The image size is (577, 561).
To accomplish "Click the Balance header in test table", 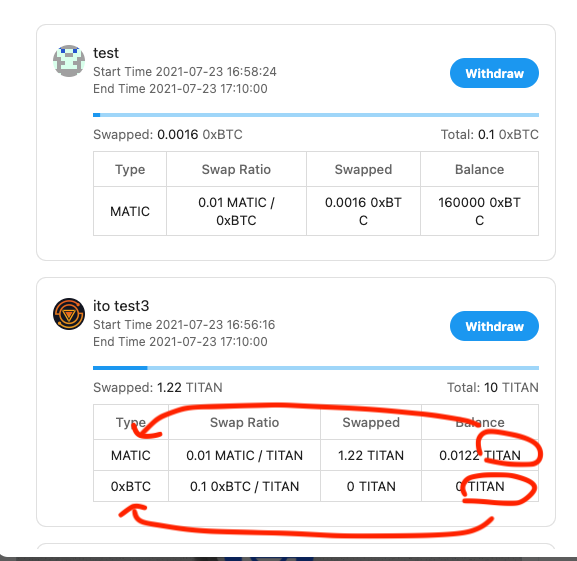I will [x=479, y=169].
